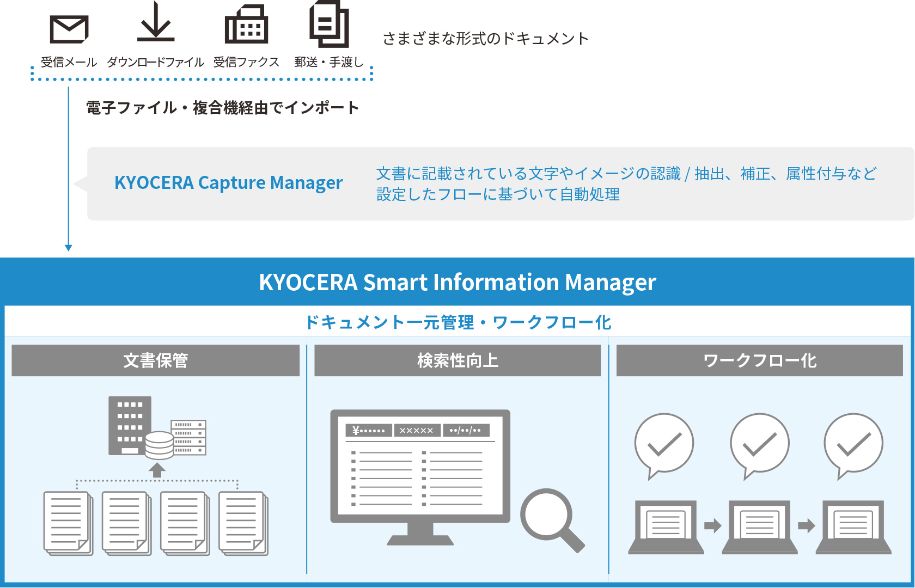
Task: Click the upward arrow above document stacks
Action: coord(157,470)
